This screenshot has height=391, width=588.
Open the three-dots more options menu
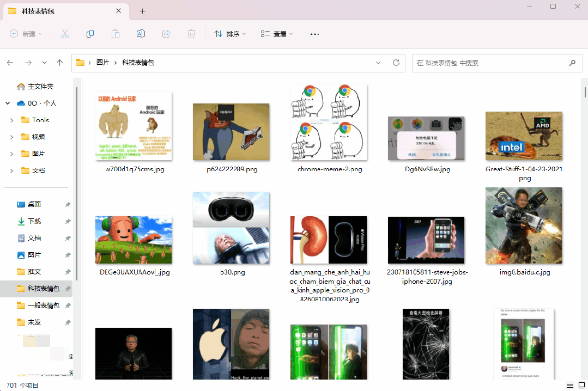point(314,34)
